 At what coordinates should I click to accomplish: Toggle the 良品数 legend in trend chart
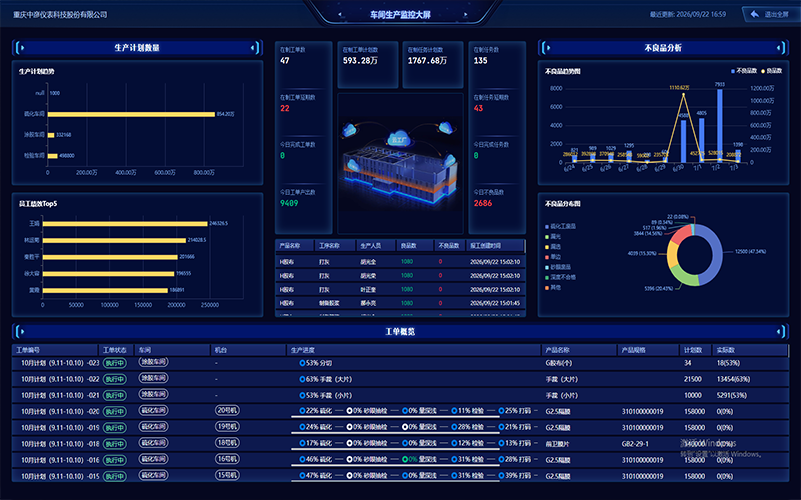pyautogui.click(x=772, y=71)
